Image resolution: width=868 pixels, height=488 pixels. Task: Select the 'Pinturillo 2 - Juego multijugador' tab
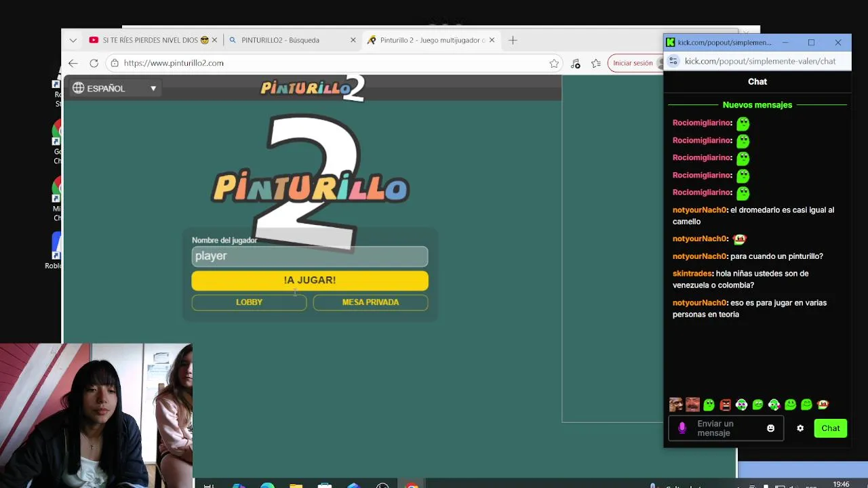pos(431,40)
